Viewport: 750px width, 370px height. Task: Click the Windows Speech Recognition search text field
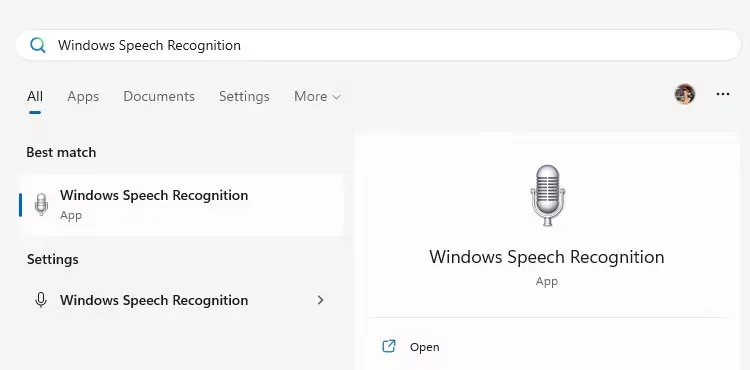click(378, 45)
